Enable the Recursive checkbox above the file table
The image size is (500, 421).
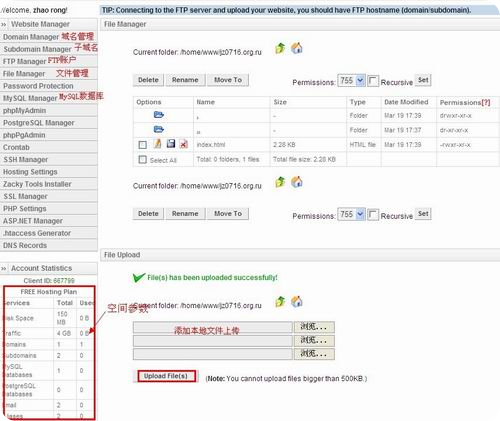(x=373, y=81)
